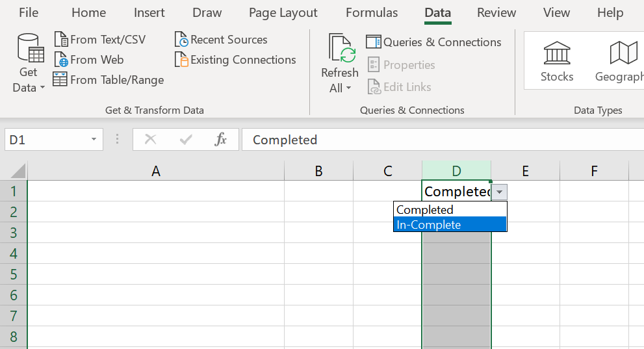
Task: Open the fx Insert Function dialog
Action: click(x=220, y=139)
